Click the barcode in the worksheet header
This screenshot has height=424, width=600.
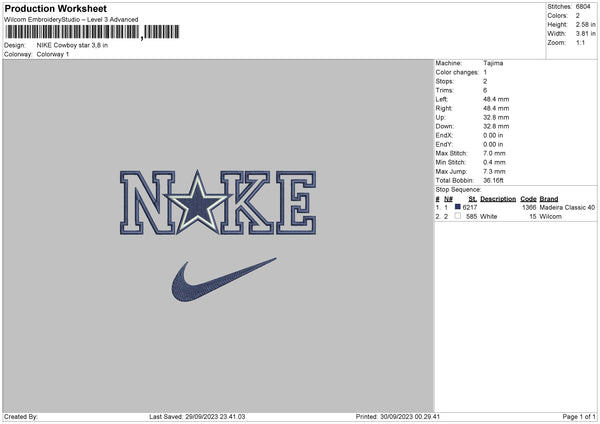click(x=92, y=32)
